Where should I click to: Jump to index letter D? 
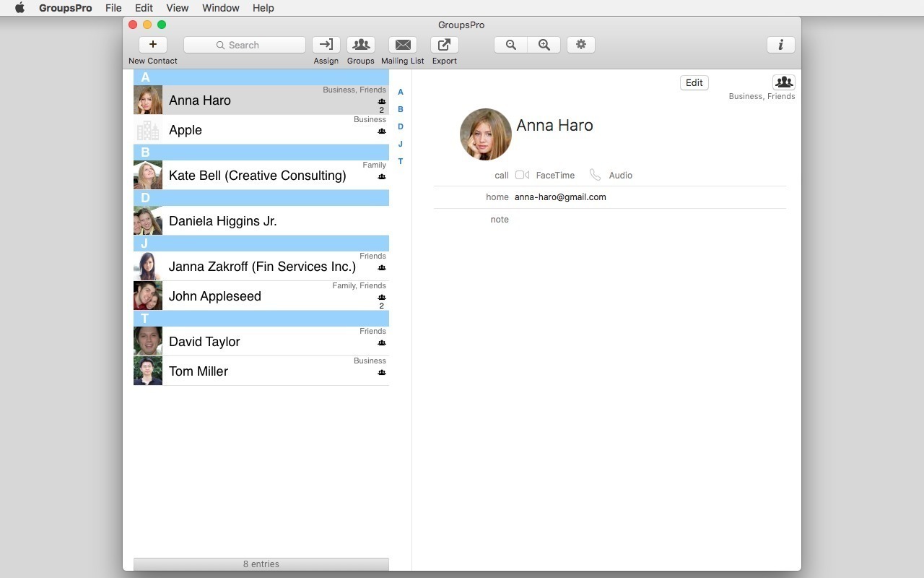point(401,126)
